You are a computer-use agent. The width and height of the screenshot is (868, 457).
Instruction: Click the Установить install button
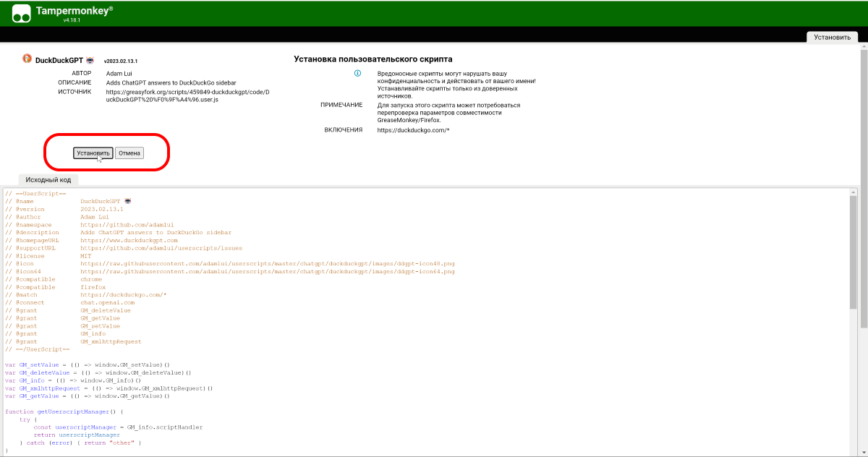click(93, 153)
